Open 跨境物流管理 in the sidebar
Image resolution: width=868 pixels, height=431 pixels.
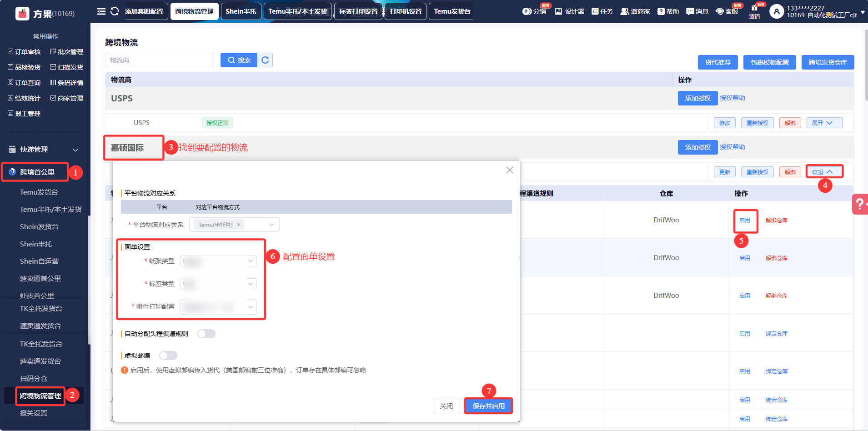[40, 396]
